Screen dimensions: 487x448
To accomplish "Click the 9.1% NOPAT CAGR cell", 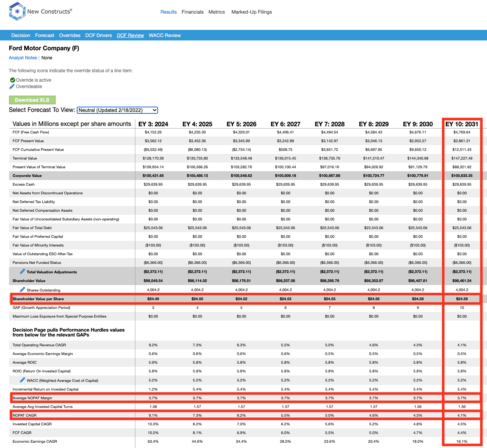I will (153, 415).
